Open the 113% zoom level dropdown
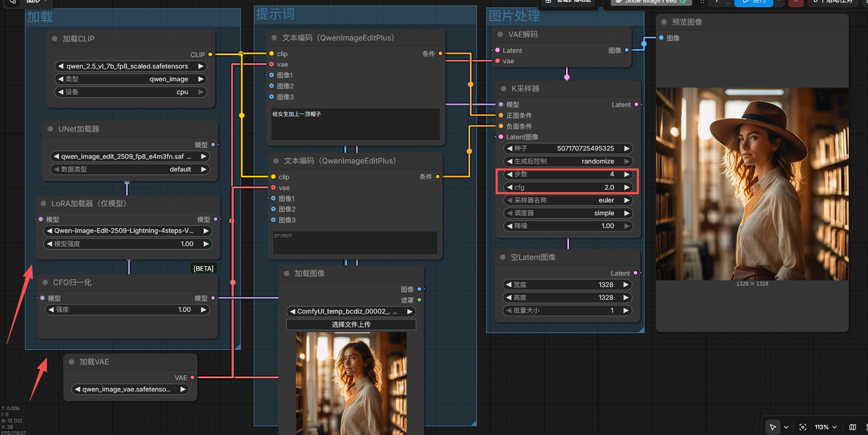The image size is (868, 435). click(826, 427)
